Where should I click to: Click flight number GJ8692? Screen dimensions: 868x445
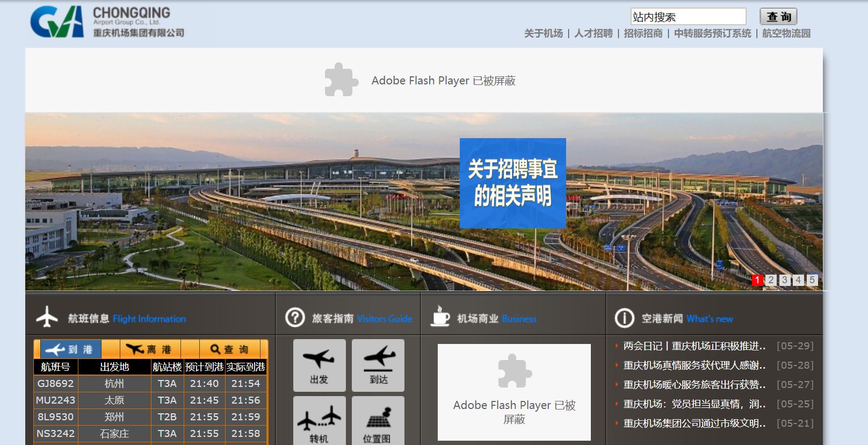click(56, 384)
